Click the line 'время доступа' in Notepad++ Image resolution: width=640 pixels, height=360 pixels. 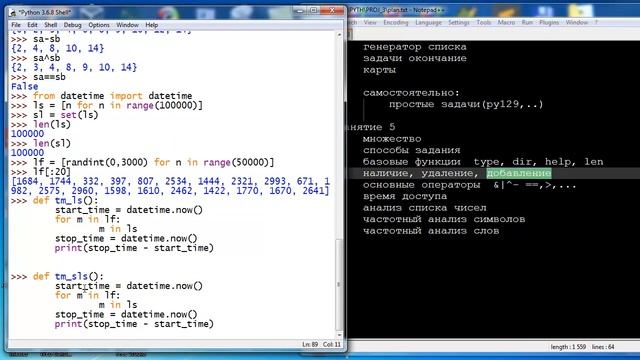405,196
